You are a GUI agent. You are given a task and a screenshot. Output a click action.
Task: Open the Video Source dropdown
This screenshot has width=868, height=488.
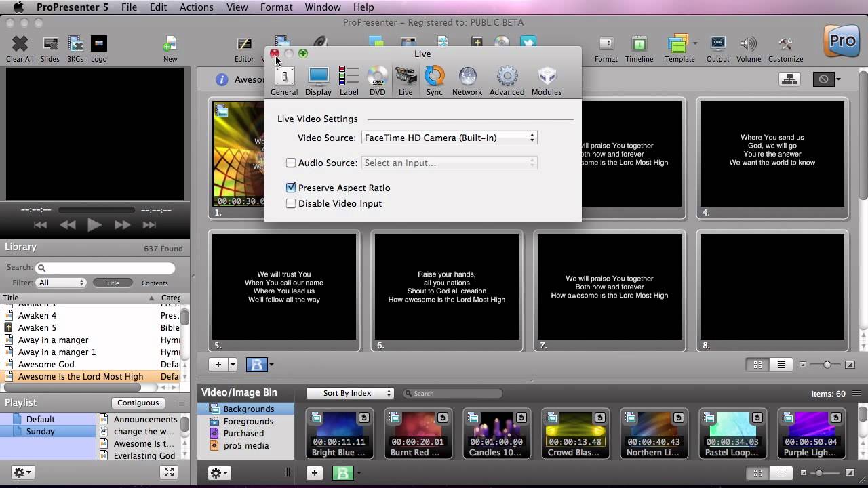pos(450,138)
